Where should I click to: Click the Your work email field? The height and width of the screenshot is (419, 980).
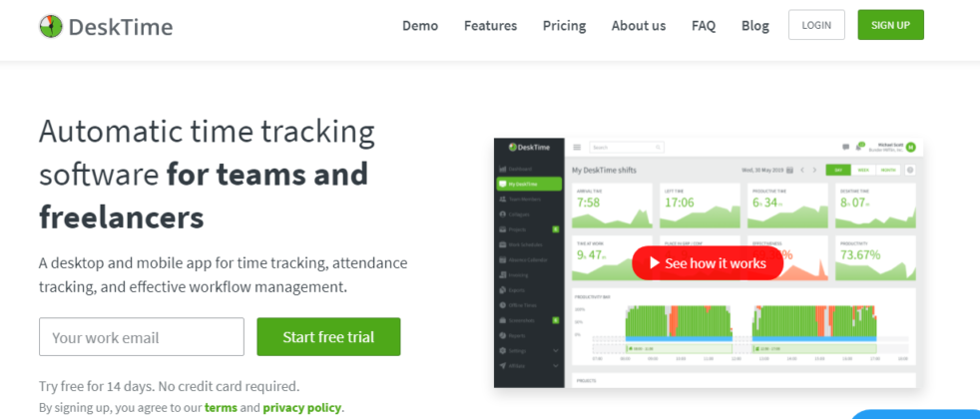click(x=142, y=337)
